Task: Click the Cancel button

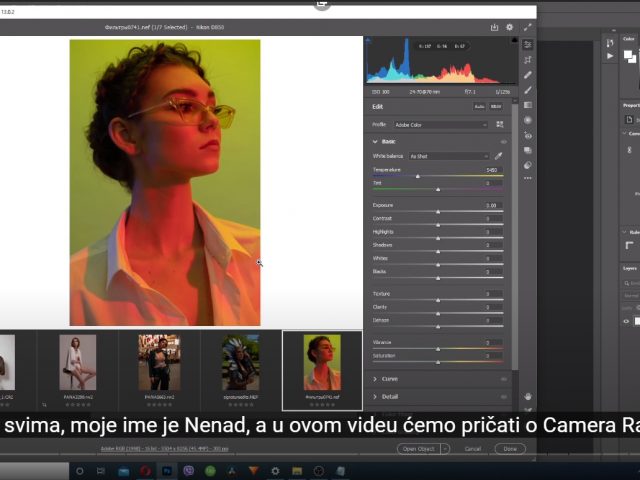Action: [473, 449]
